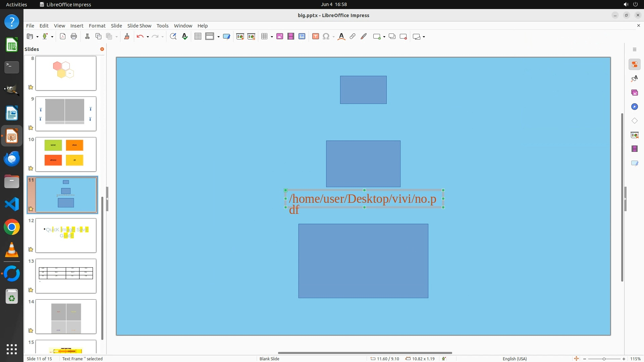Screen dimensions: 644x362
Task: Open the Format menu
Action: coord(97,25)
